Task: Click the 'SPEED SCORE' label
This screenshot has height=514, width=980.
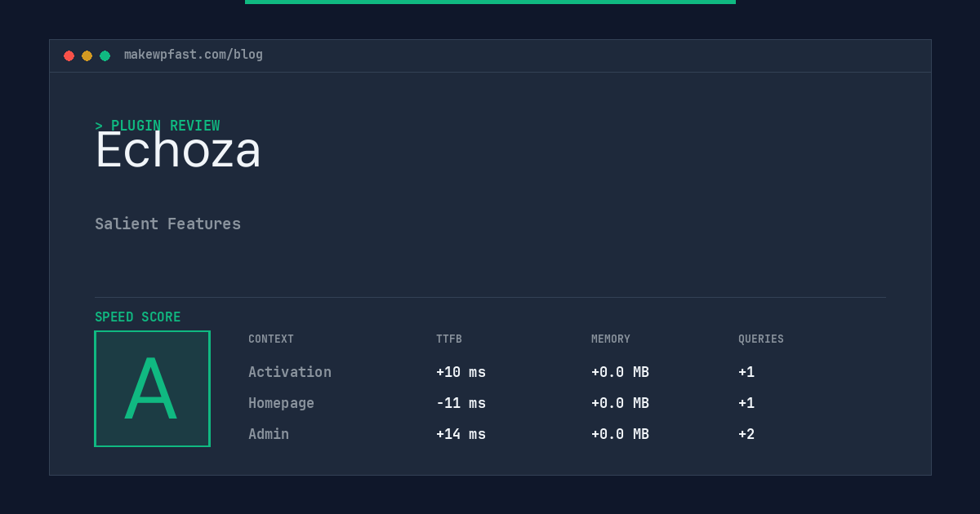Action: click(x=138, y=317)
